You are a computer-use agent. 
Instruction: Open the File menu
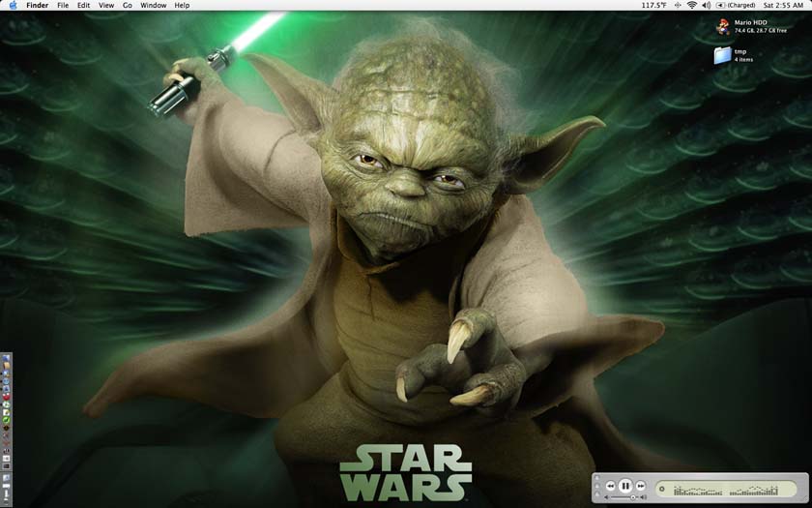63,5
